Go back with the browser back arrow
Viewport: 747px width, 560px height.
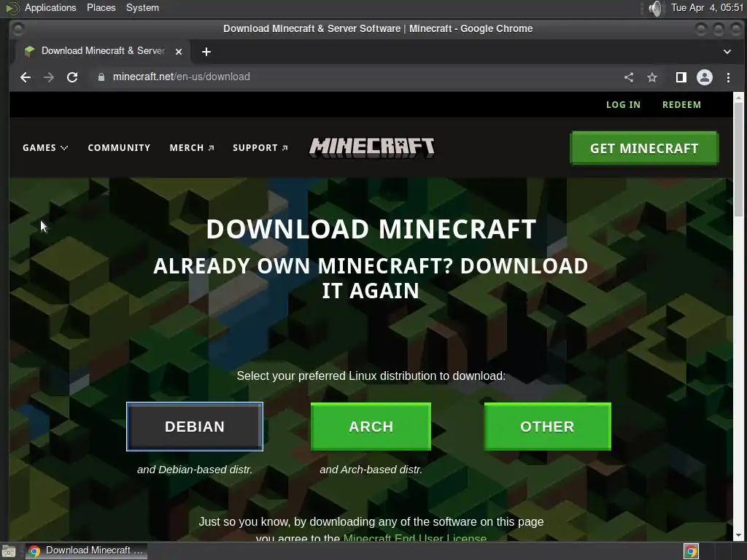26,77
